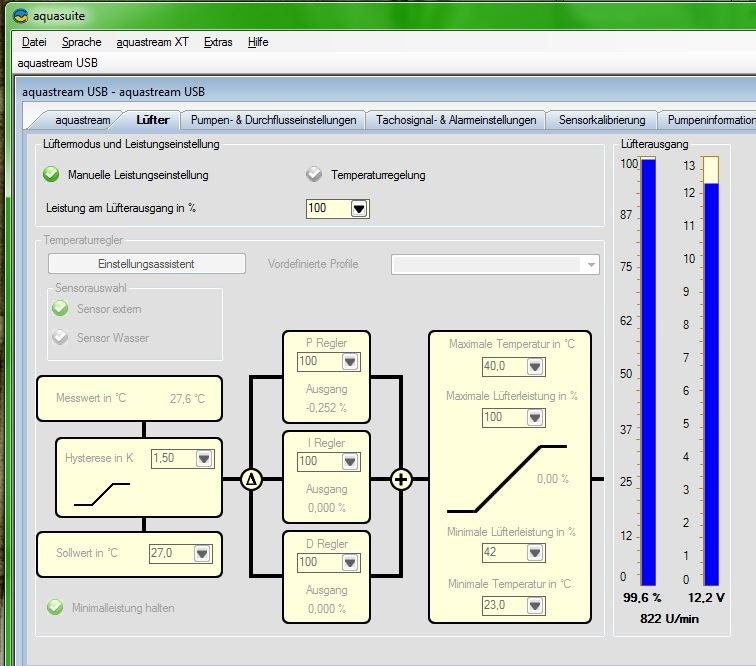
Task: Open the Hilfe menu
Action: (258, 42)
